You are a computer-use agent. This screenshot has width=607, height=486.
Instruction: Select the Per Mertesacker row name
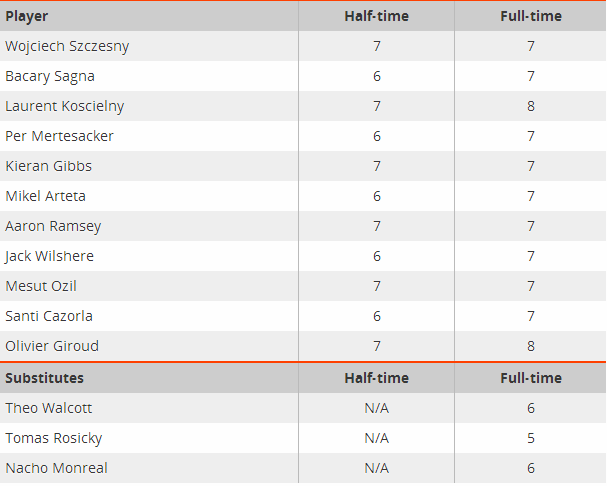point(59,136)
